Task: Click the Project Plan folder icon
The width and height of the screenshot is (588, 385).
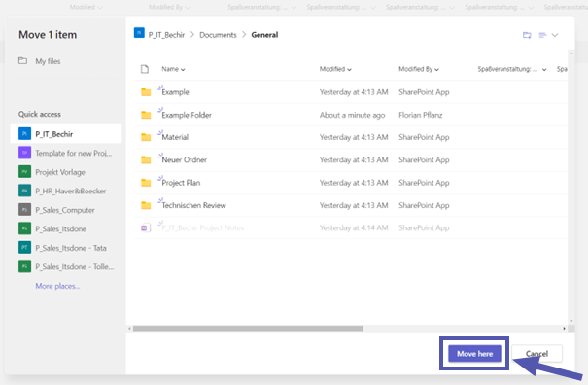Action: [146, 183]
